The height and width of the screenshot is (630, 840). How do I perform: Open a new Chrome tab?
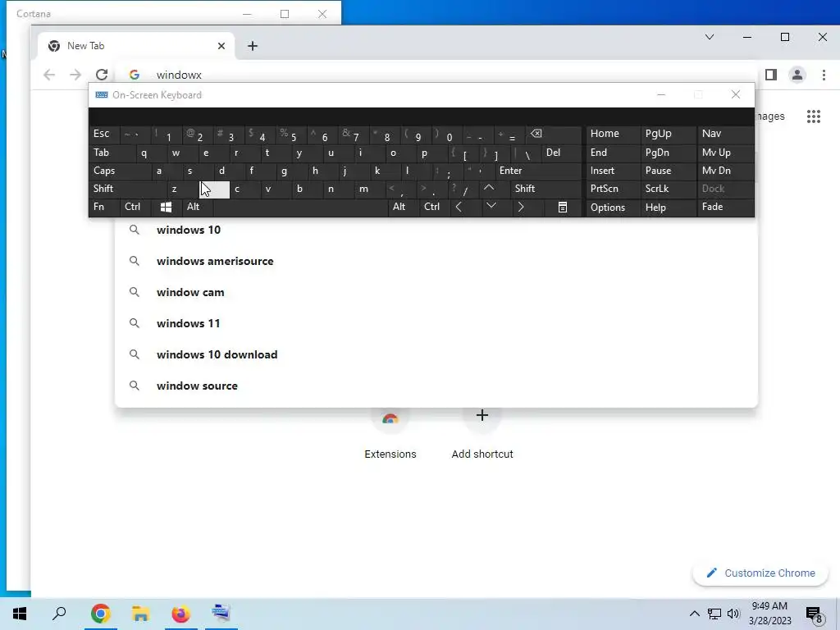click(x=253, y=46)
